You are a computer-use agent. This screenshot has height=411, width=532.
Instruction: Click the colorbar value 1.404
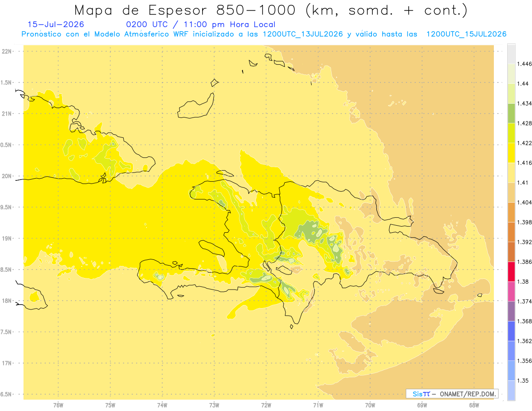click(x=524, y=203)
